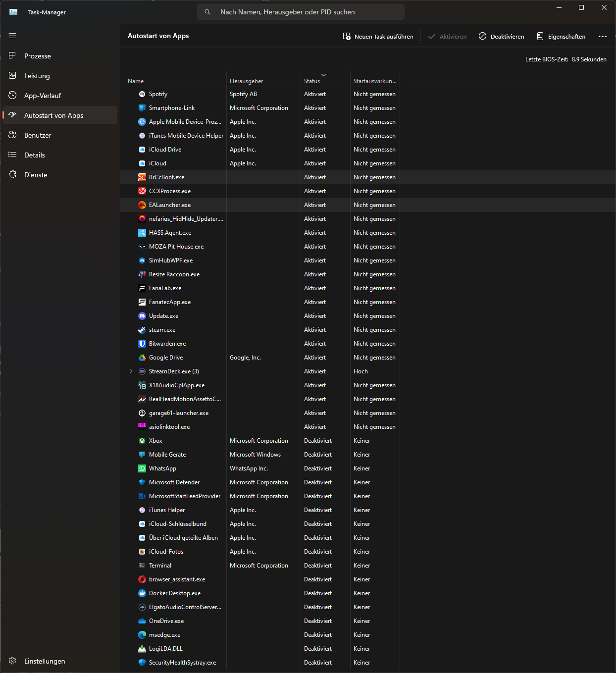
Task: Click the Hoch impact value for StreamDeck
Action: click(360, 371)
